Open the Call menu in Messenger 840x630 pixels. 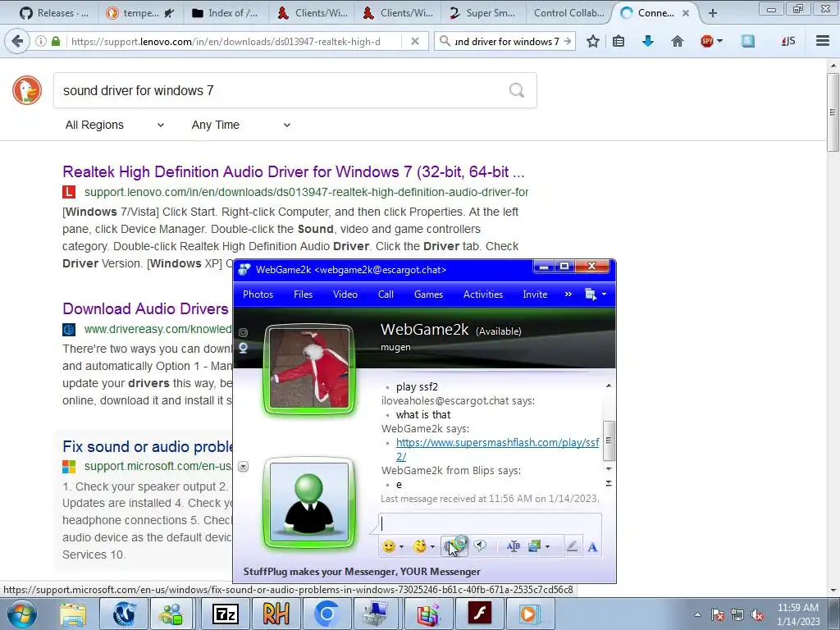[x=386, y=294]
